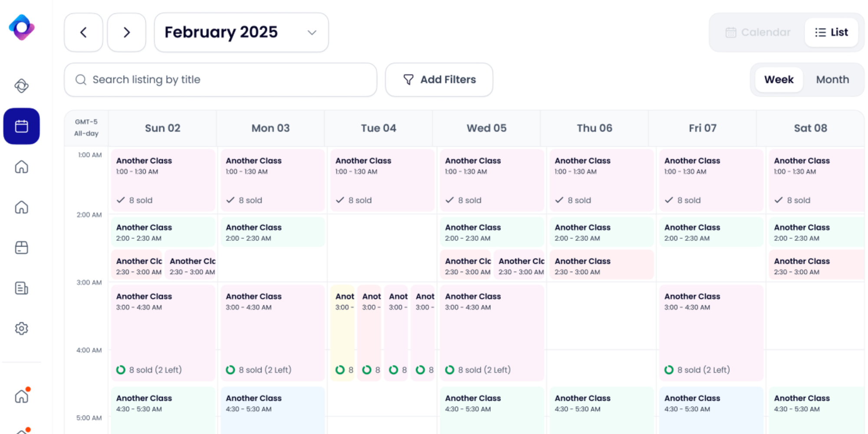This screenshot has height=434, width=868.
Task: Select the Calendar icon in the sidebar
Action: [x=21, y=126]
